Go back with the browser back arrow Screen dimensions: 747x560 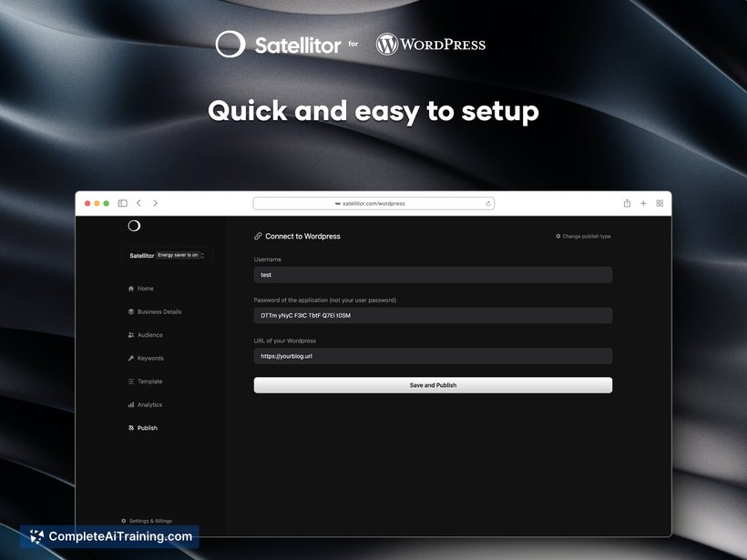[138, 203]
